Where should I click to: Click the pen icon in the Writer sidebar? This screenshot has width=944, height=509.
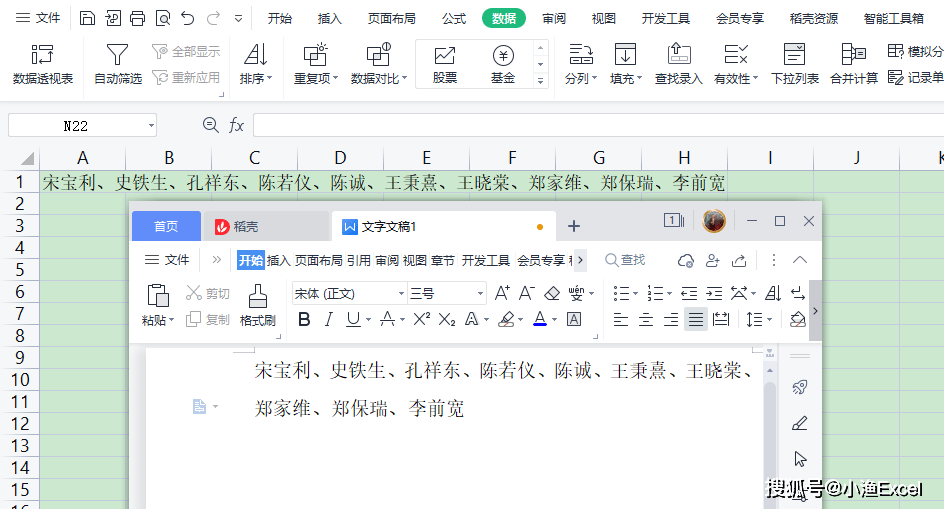(x=800, y=423)
